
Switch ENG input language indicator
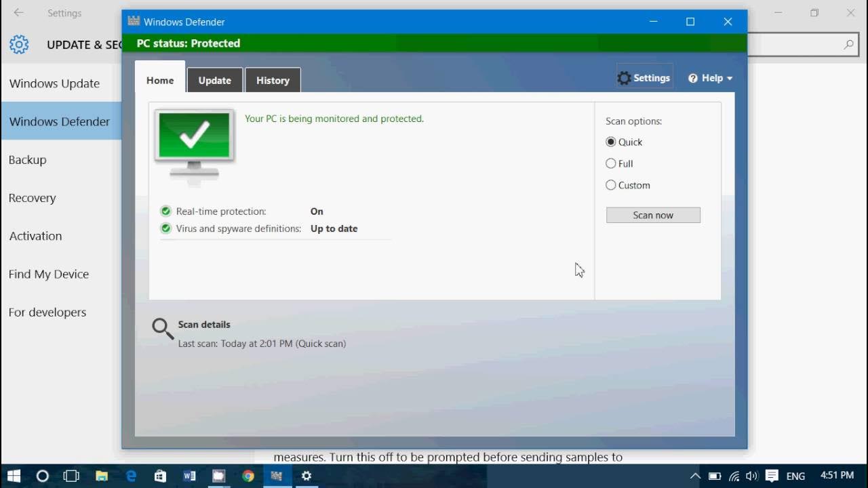[x=795, y=476]
